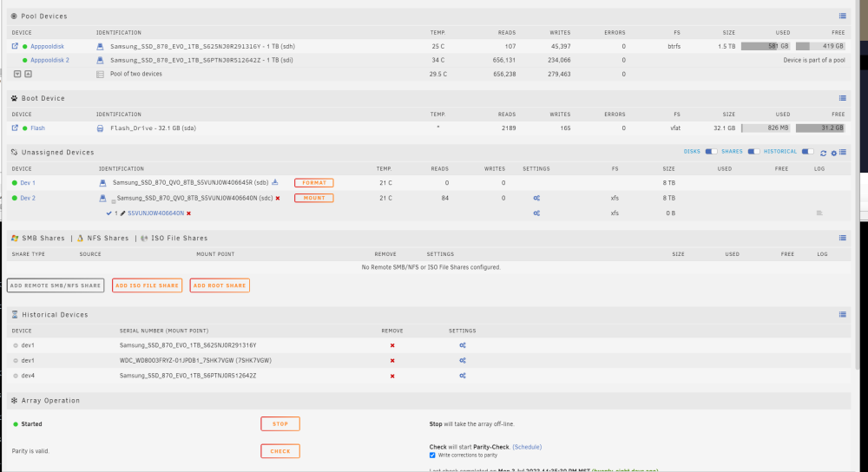Open the Historical Devices section list-view icon
868x472 pixels.
[843, 314]
